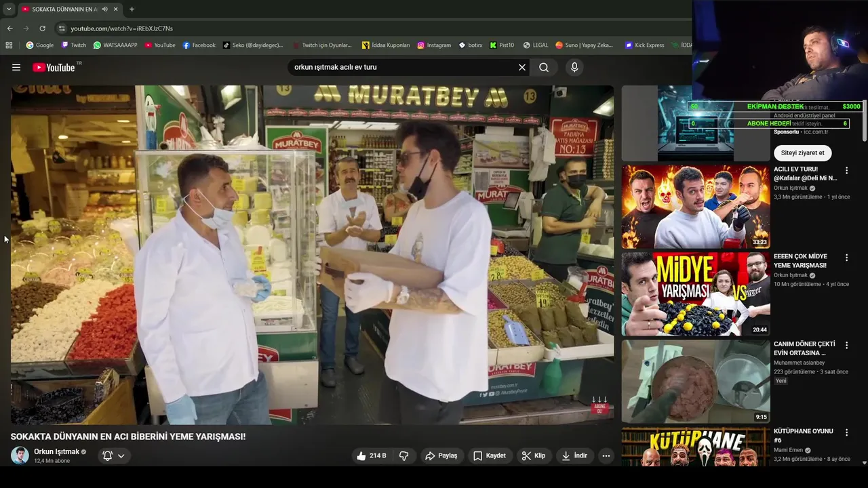Click the sponsored ad thumbnail image
The height and width of the screenshot is (488, 868).
coord(696,123)
